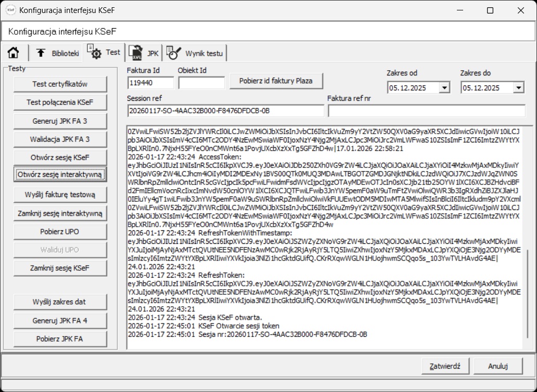Click Otwórz sesję interaktywną button
Viewport: 537px width, 392px height.
point(60,175)
